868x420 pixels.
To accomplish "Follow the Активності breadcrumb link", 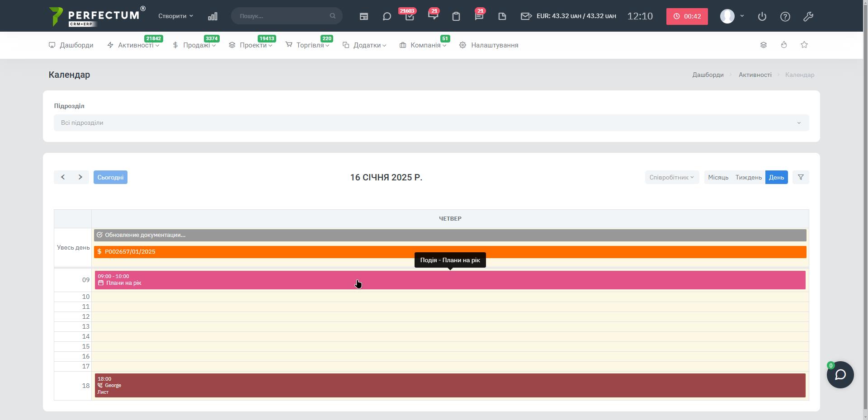I will (x=755, y=75).
